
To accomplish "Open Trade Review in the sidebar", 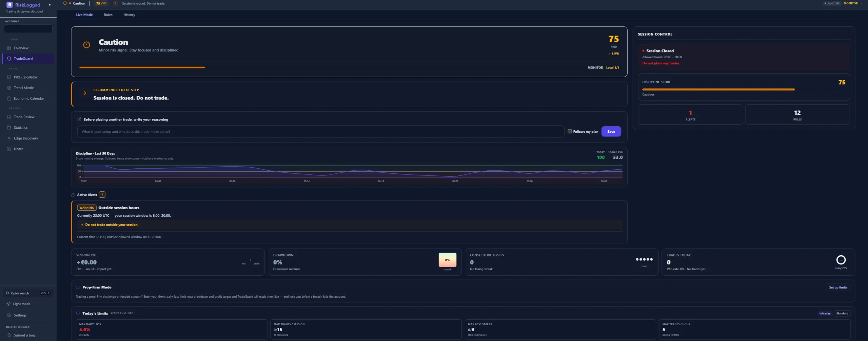I will click(x=28, y=117).
